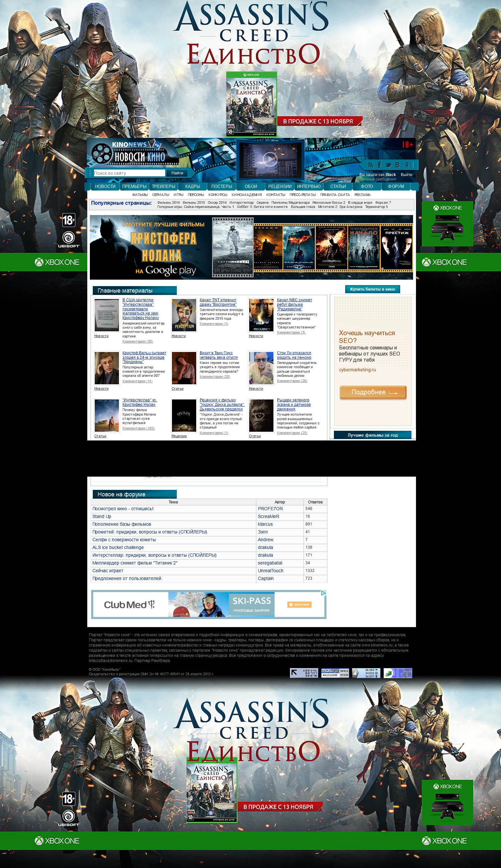Open the ИНТЕРВЬЮ menu tab
The image size is (501, 868).
pyautogui.click(x=309, y=186)
